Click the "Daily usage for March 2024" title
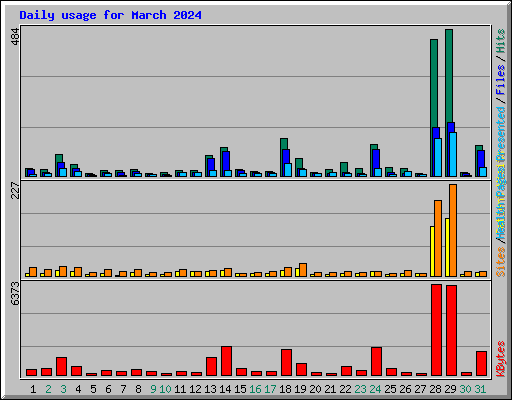The image size is (512, 400). [110, 15]
